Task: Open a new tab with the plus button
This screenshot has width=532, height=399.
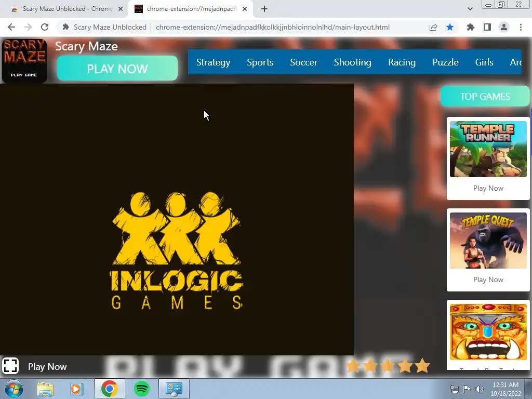Action: pyautogui.click(x=264, y=9)
